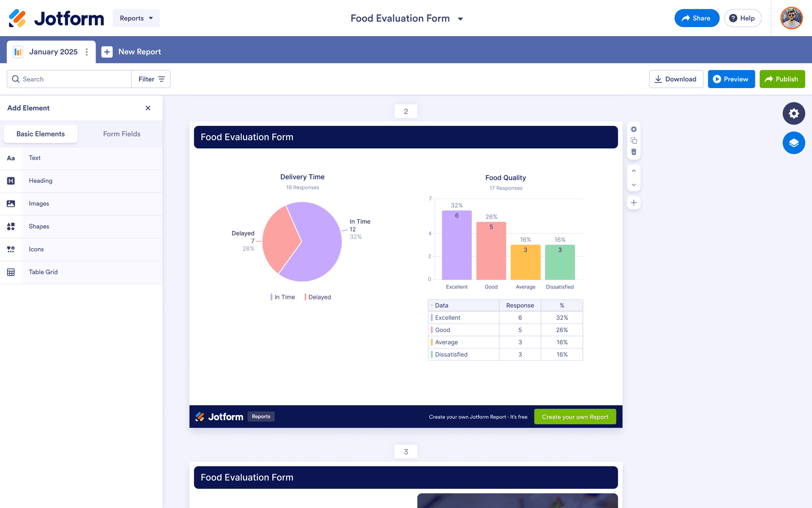The height and width of the screenshot is (508, 812).
Task: Select the page number 3 label
Action: pyautogui.click(x=406, y=452)
